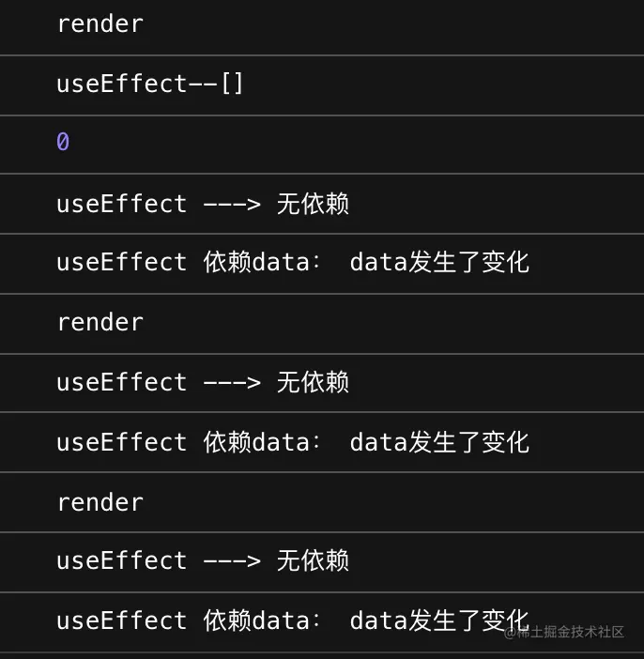Click the second "useEffect ---> 无依赖" log row
The height and width of the screenshot is (659, 644).
203,382
